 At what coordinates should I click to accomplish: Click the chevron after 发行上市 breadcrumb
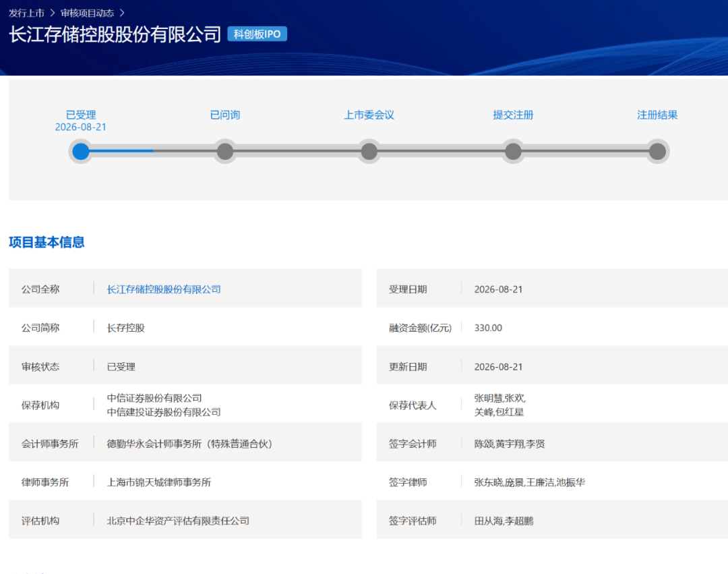click(x=53, y=13)
